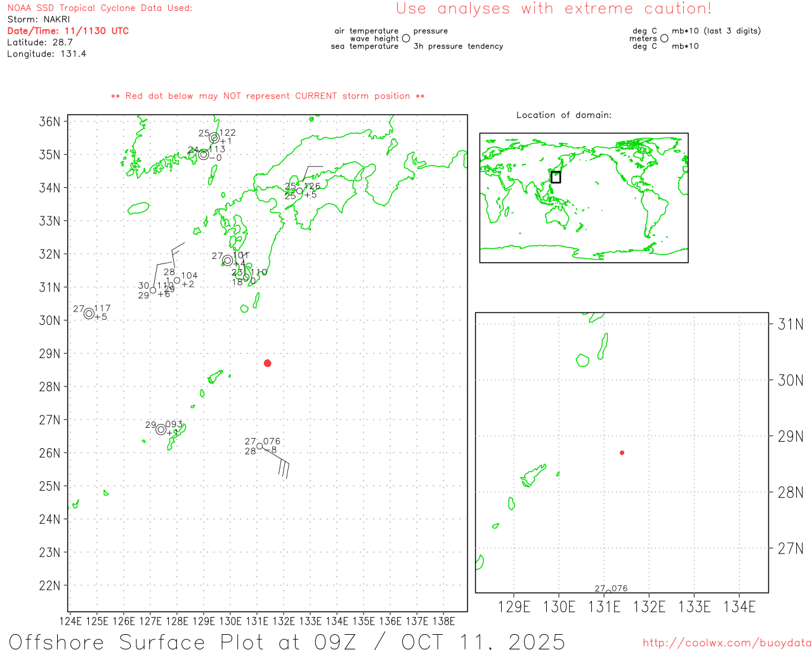This screenshot has height=650, width=812.
Task: Click the deg C/mb*10 legend circle
Action: (x=664, y=39)
